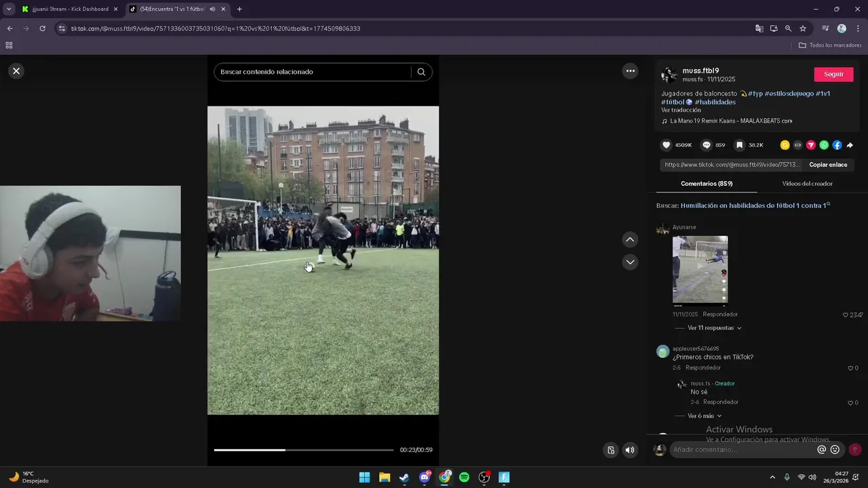Bookmark this page with the star icon
868x488 pixels.
tap(803, 28)
